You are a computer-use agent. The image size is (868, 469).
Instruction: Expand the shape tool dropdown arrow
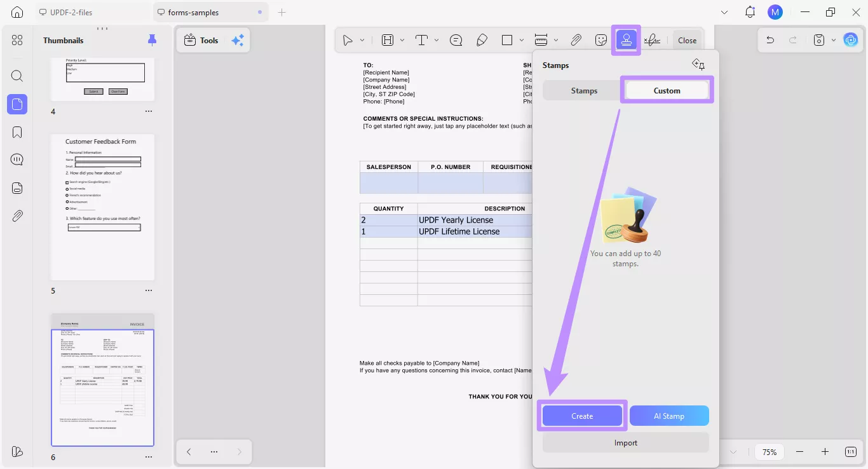click(x=522, y=40)
